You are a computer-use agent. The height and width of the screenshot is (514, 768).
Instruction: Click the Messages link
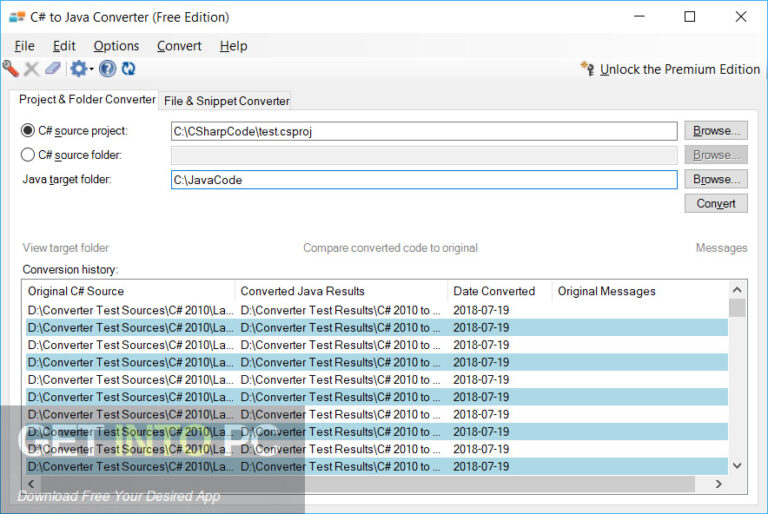(721, 248)
